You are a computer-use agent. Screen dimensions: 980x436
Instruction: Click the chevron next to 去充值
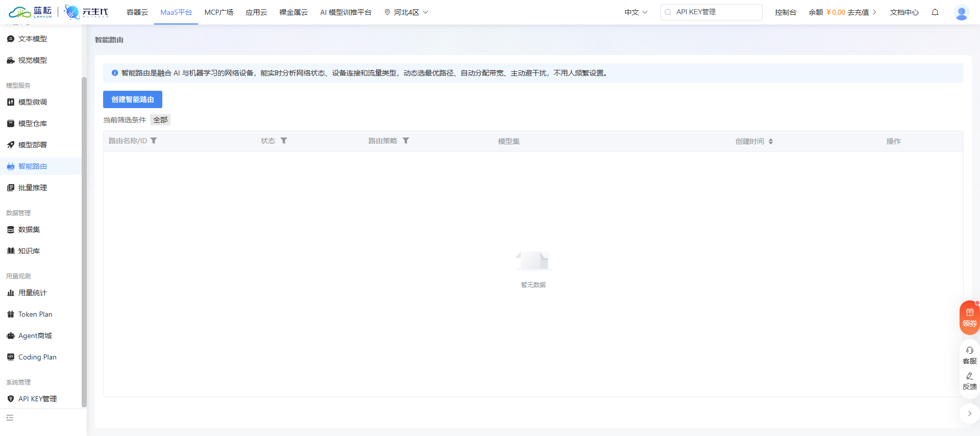pos(874,12)
